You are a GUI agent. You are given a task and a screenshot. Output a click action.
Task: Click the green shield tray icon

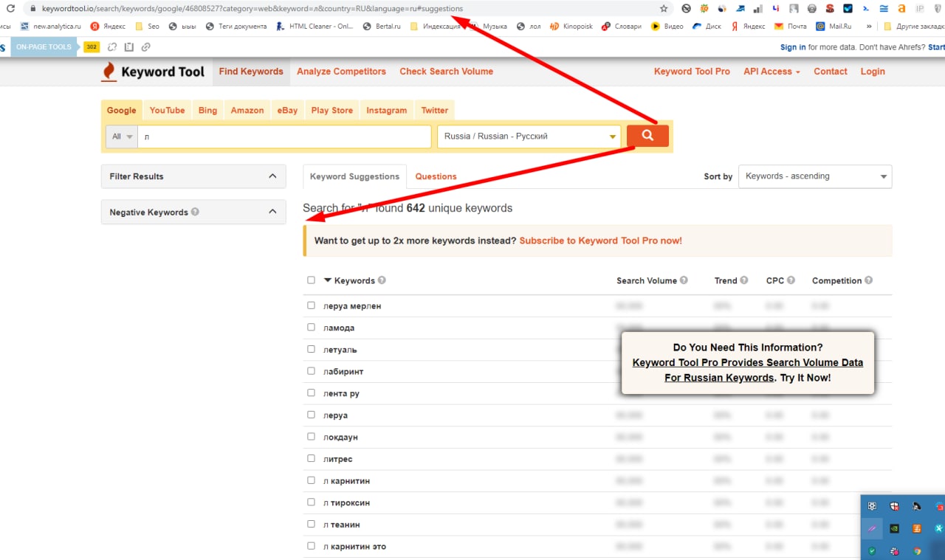pyautogui.click(x=872, y=550)
